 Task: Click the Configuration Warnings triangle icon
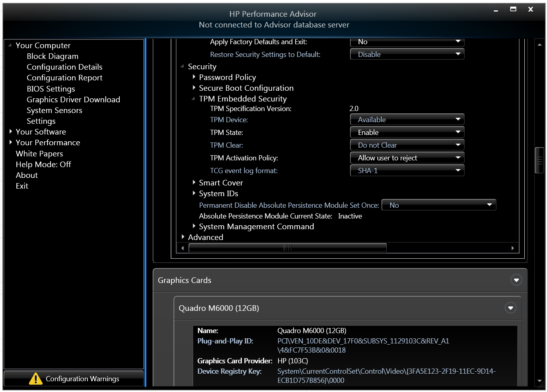[x=35, y=378]
